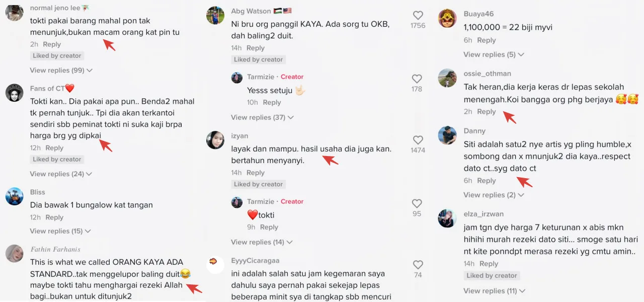Tap the heart on Tarmizie's "Yesss setuju" reply

click(x=417, y=79)
